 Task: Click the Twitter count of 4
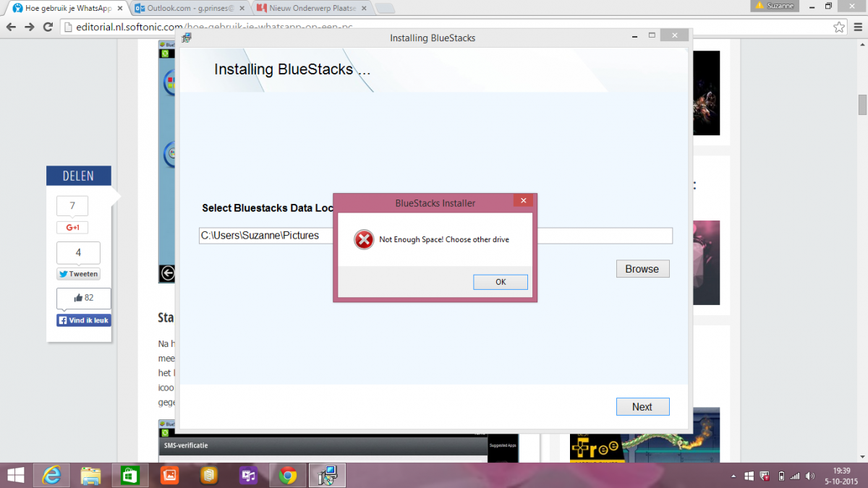[x=78, y=252]
